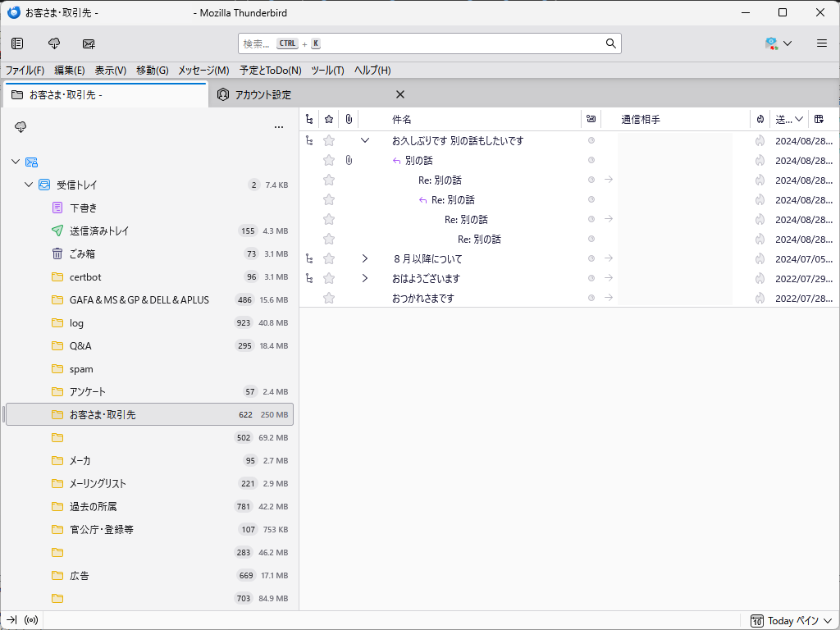Click the Today pane calendar icon

(x=757, y=620)
